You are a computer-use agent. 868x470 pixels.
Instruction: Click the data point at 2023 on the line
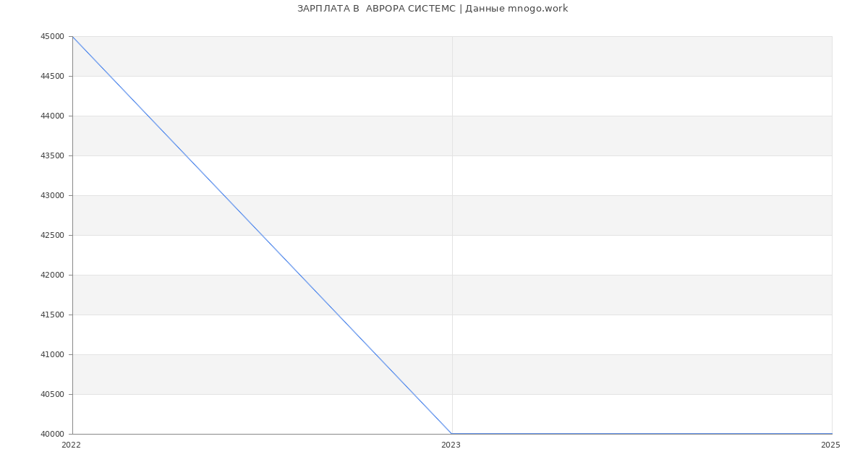coord(452,434)
